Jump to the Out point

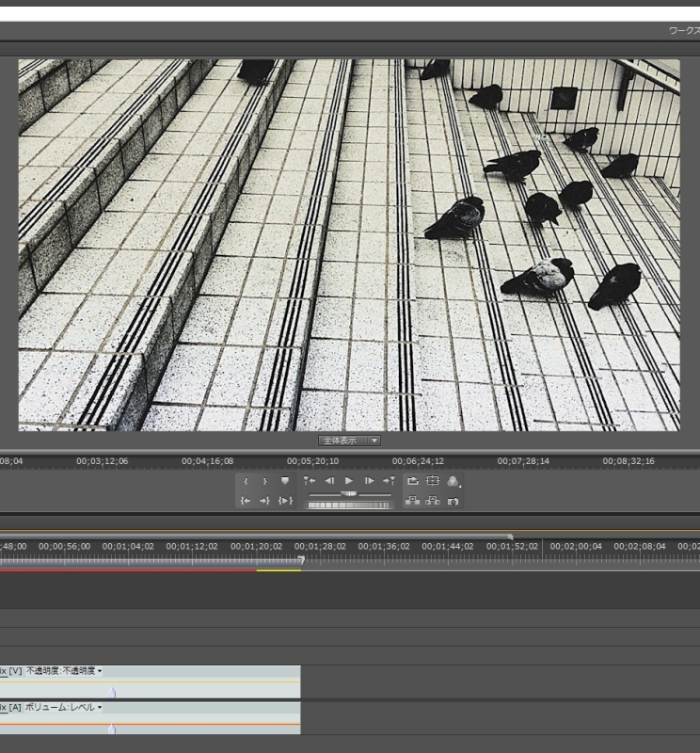coord(265,502)
